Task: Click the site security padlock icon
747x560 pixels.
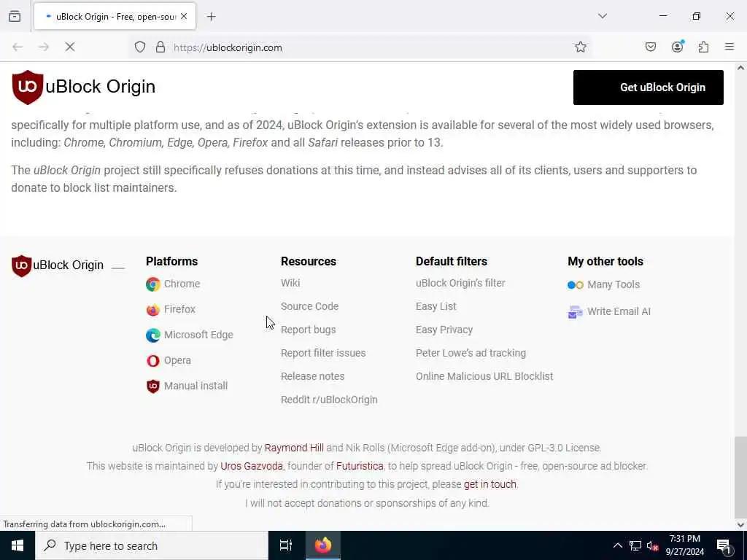Action: 160,47
